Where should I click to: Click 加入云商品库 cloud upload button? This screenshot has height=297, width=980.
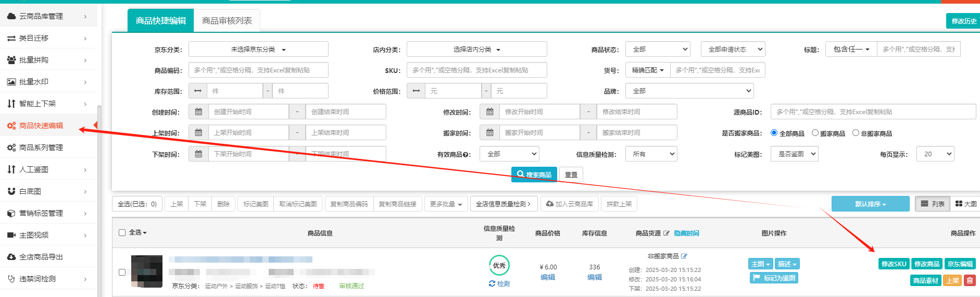(570, 204)
